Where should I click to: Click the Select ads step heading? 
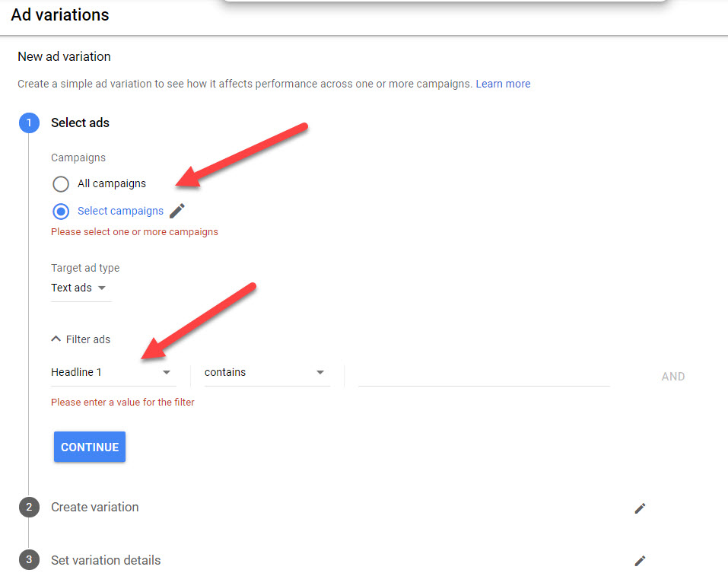click(80, 123)
